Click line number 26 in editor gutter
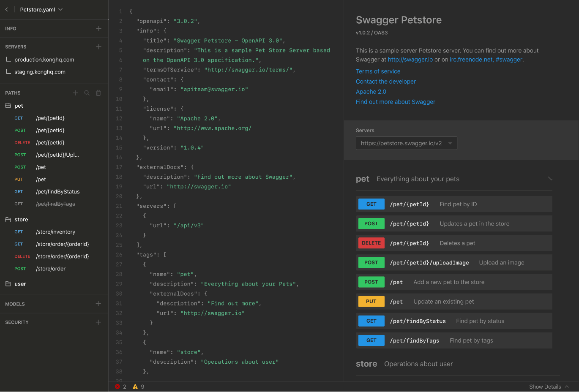The height and width of the screenshot is (392, 579). tap(119, 255)
